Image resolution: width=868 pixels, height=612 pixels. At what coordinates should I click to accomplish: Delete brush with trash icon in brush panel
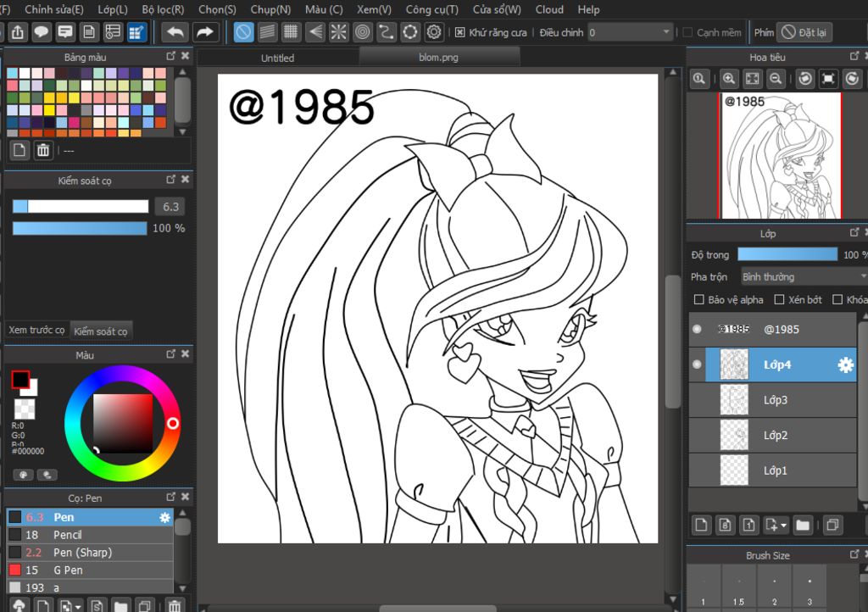(175, 606)
